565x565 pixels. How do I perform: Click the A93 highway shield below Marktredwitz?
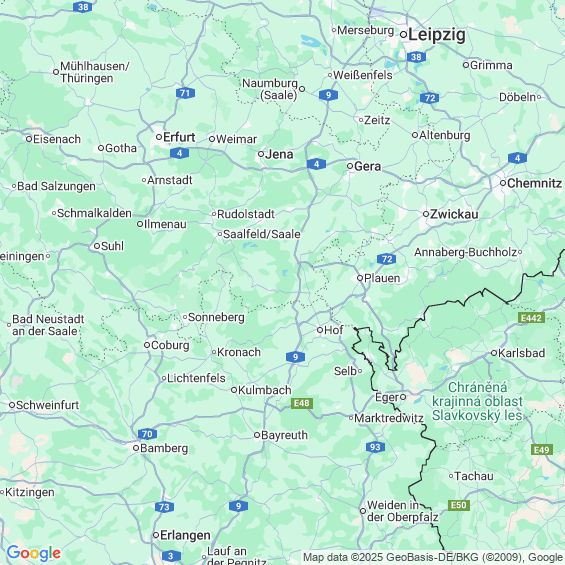pyautogui.click(x=375, y=447)
